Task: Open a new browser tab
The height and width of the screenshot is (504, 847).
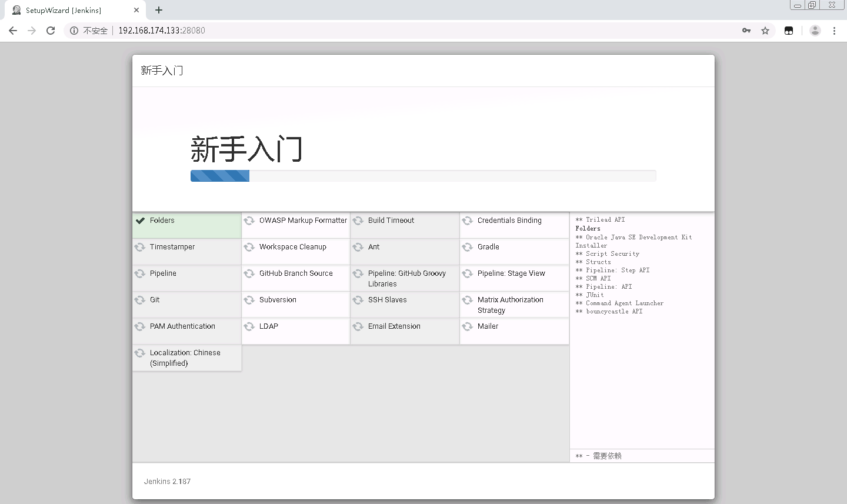Action: pos(159,10)
